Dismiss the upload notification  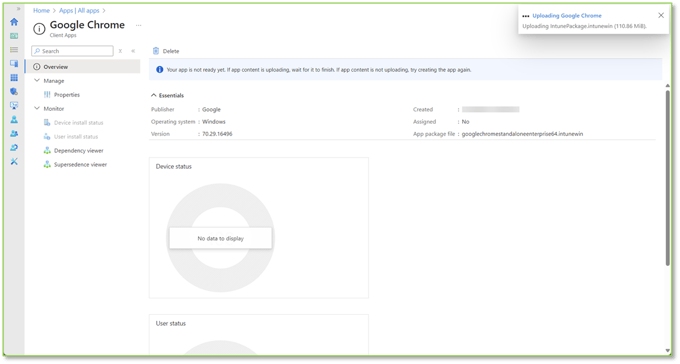661,15
